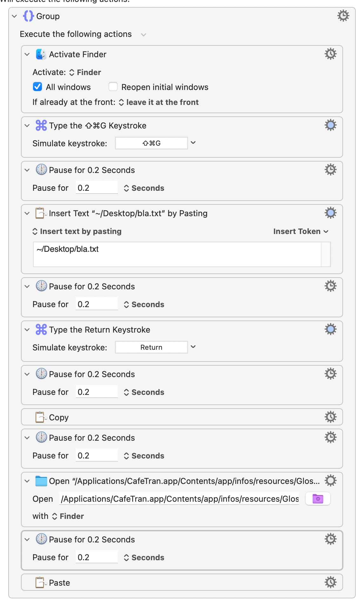Click the Paste action gear icon
Viewport: 364px width, 606px height.
click(x=330, y=582)
